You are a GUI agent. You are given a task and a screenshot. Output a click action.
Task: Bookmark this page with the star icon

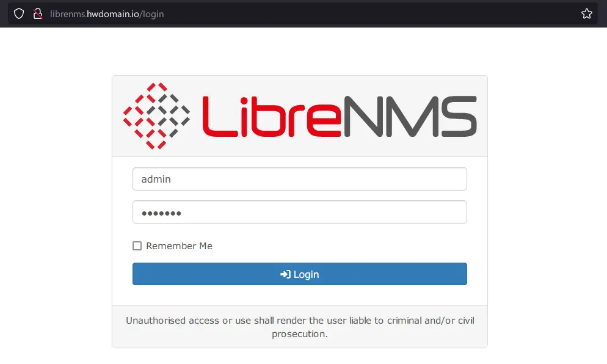click(586, 14)
